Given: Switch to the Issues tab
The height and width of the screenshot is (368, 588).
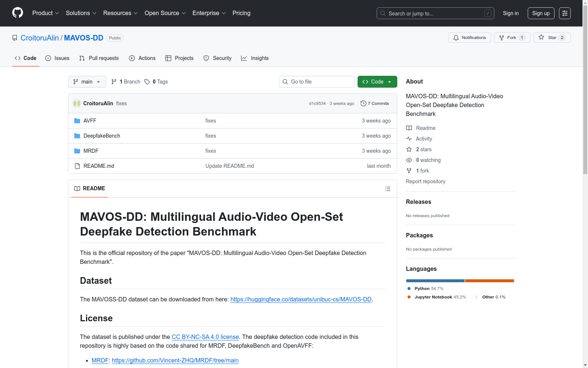Looking at the screenshot, I should pyautogui.click(x=57, y=58).
